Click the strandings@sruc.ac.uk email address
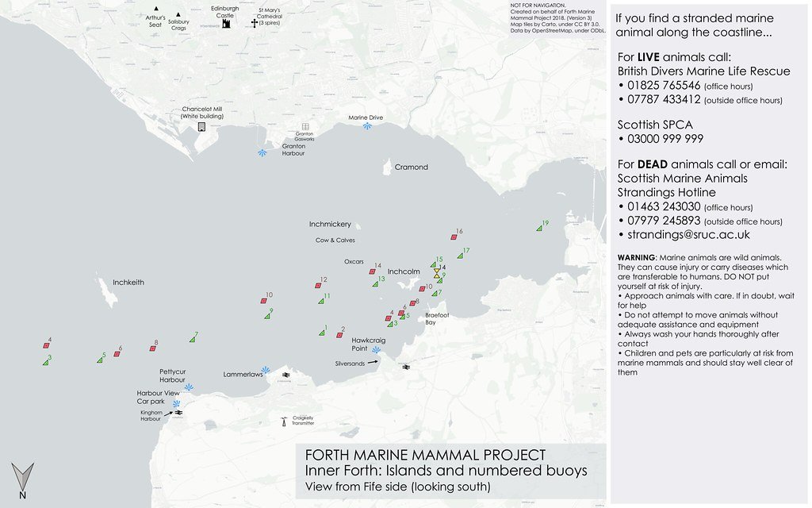The height and width of the screenshot is (508, 812). click(688, 235)
